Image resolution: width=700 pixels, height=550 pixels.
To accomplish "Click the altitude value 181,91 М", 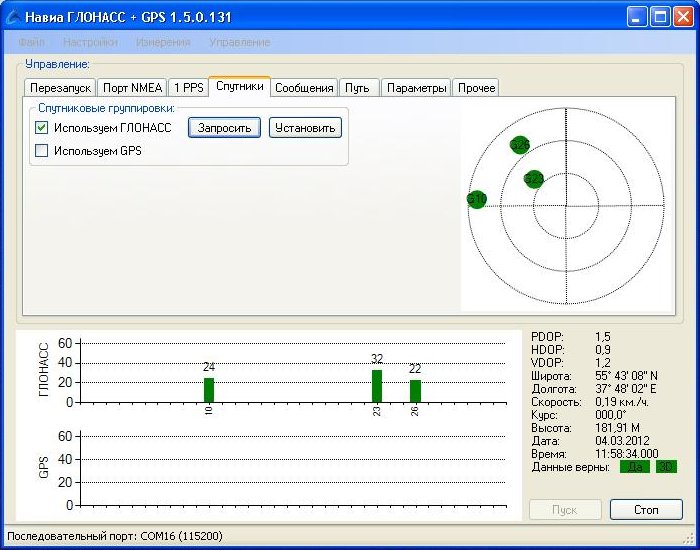I will click(x=617, y=428).
